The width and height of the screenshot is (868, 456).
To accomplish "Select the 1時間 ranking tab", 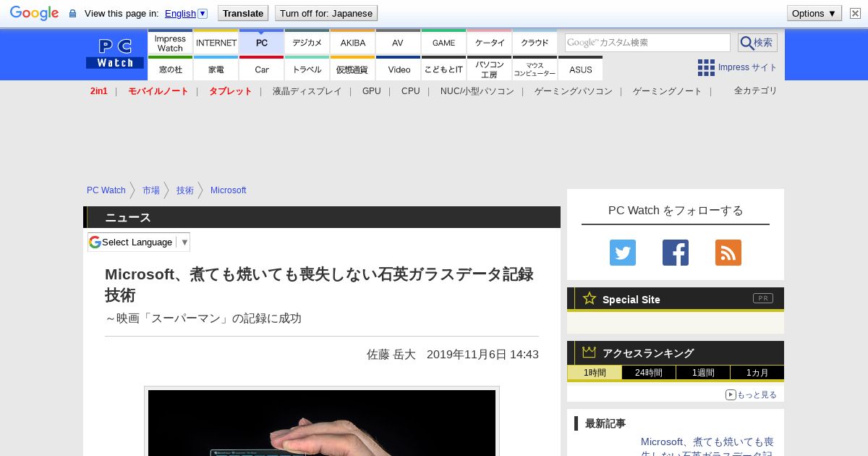I will point(595,373).
